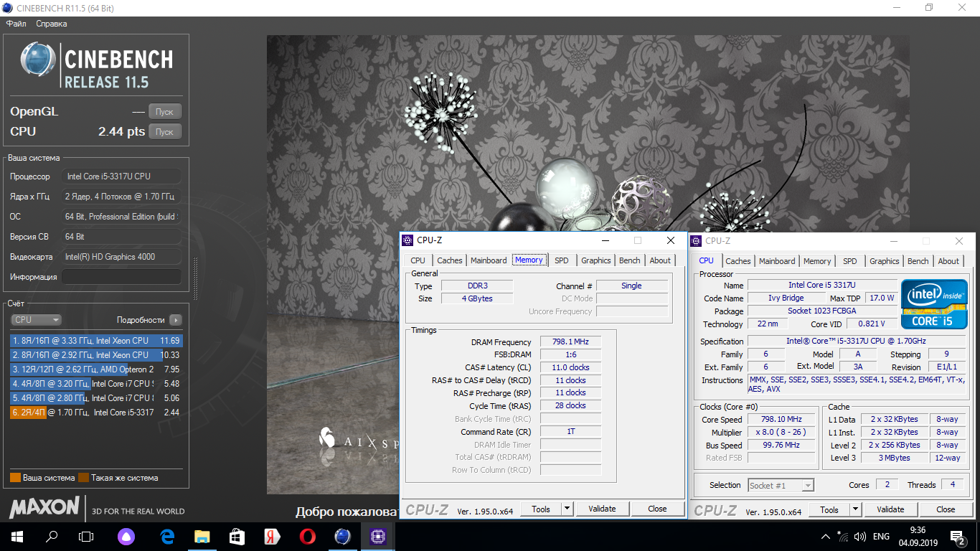
Task: Open the Файл menu
Action: tap(17, 24)
